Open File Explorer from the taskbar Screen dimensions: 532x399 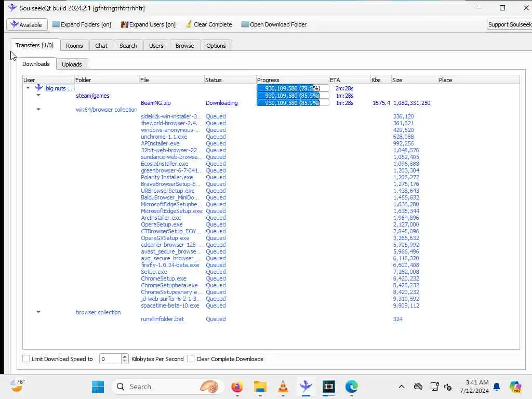260,387
